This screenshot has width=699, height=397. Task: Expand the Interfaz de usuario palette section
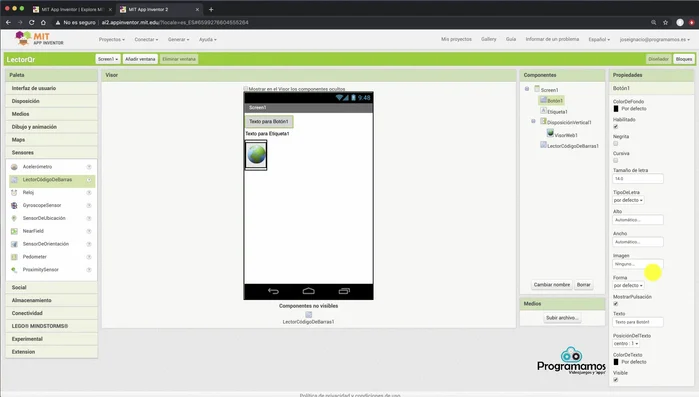point(52,88)
